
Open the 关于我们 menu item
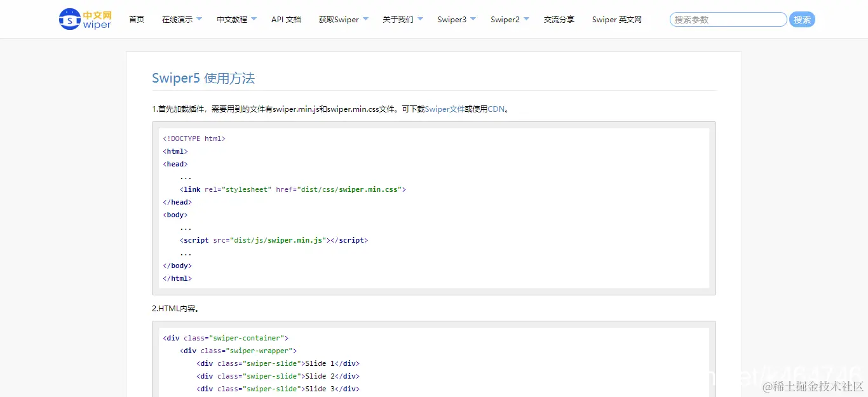tap(398, 20)
